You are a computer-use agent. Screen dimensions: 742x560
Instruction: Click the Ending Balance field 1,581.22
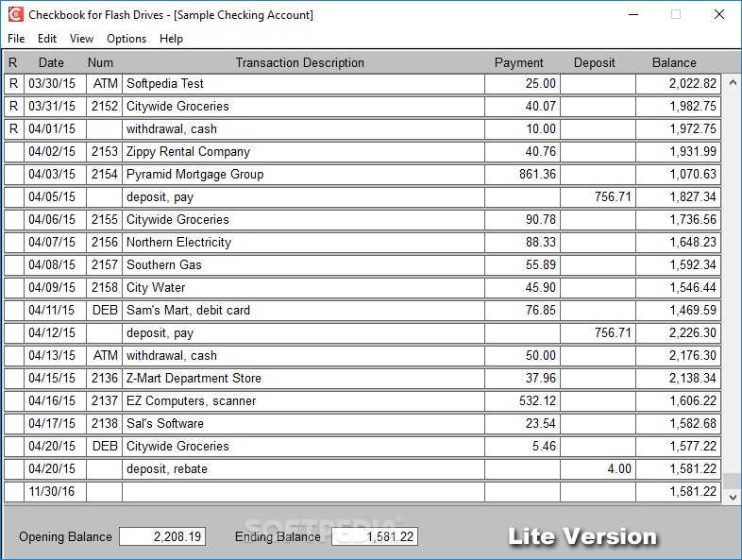click(x=375, y=536)
